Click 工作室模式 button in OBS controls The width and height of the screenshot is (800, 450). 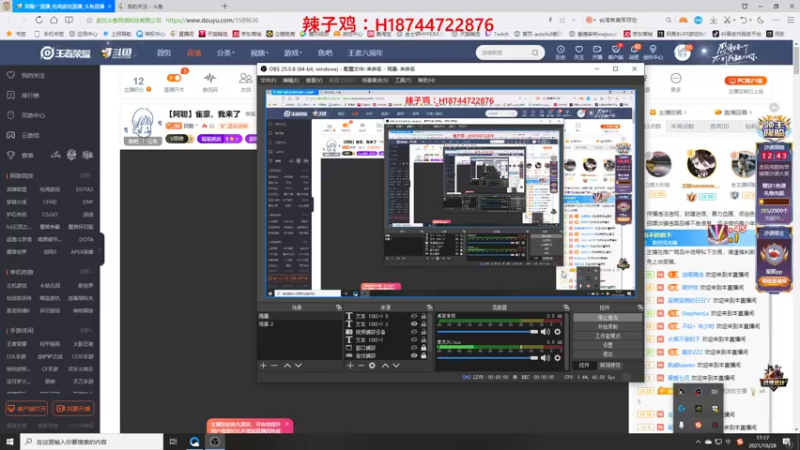pos(607,336)
